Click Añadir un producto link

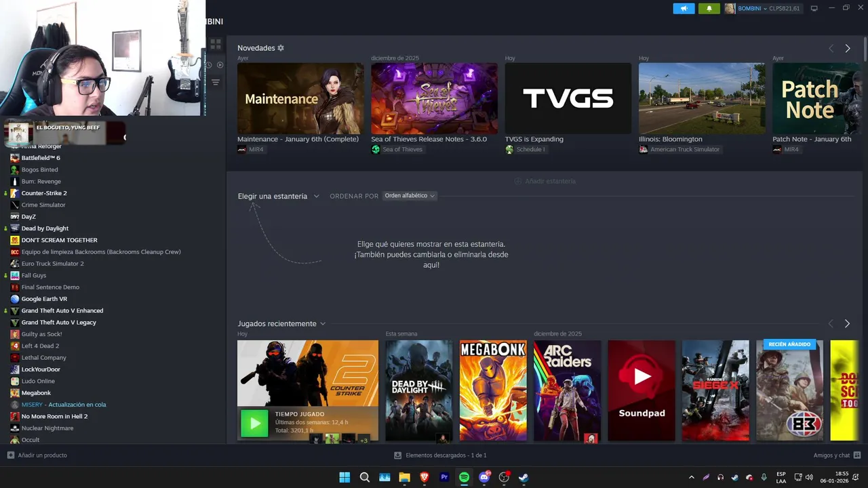coord(42,455)
